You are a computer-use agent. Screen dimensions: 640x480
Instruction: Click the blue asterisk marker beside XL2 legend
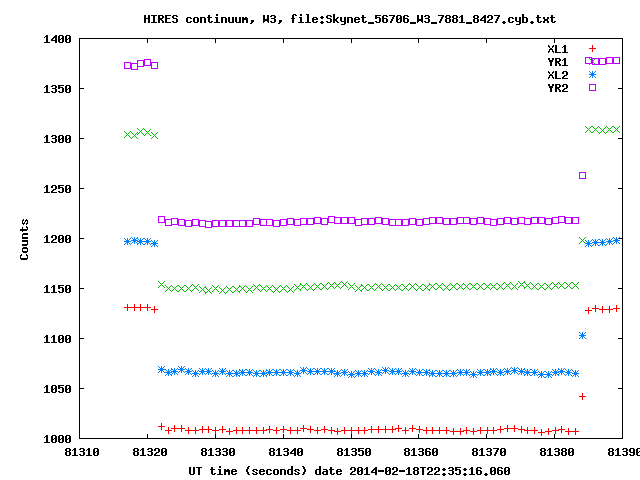point(592,74)
